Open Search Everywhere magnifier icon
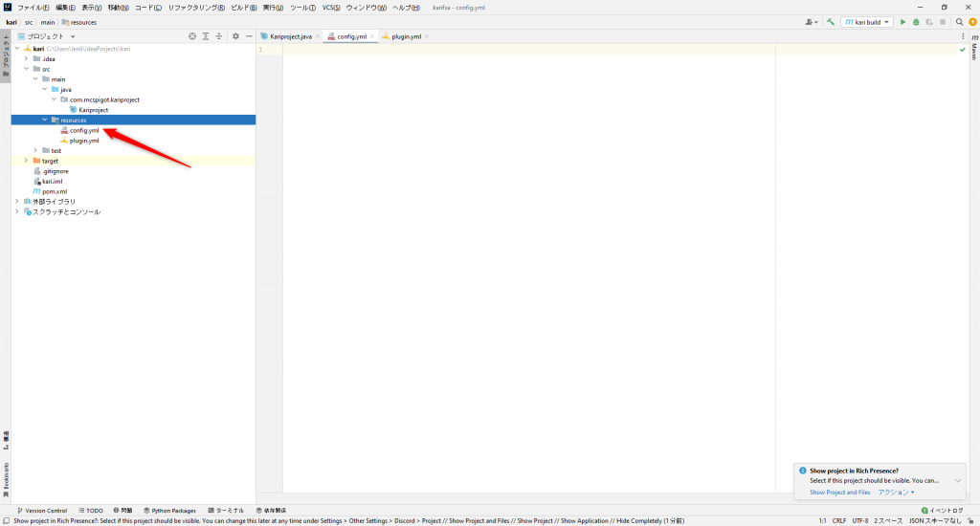 coord(959,22)
